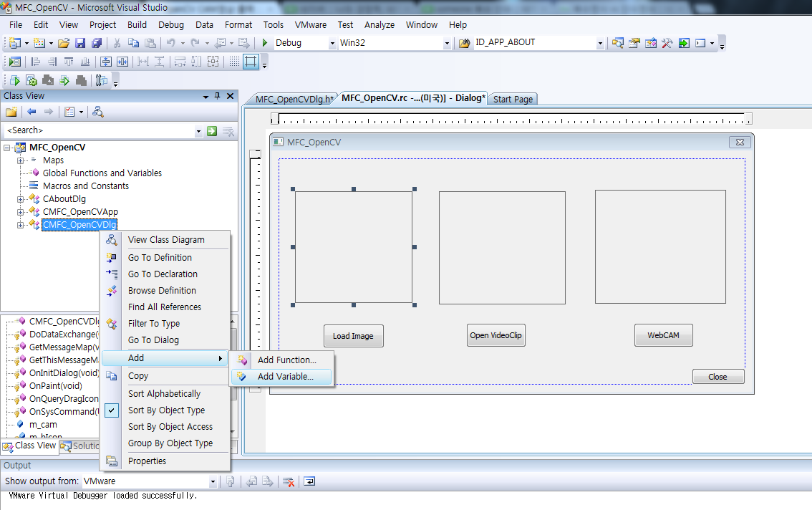This screenshot has width=812, height=510.
Task: Click the Save All icon on the Standard toolbar
Action: pos(97,43)
